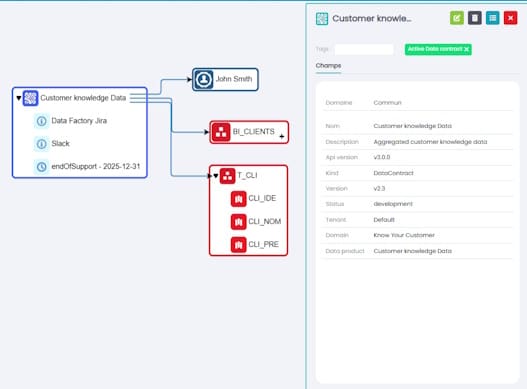Viewport: 527px width, 389px height.
Task: Remove the Active Data contract tag
Action: (x=467, y=49)
